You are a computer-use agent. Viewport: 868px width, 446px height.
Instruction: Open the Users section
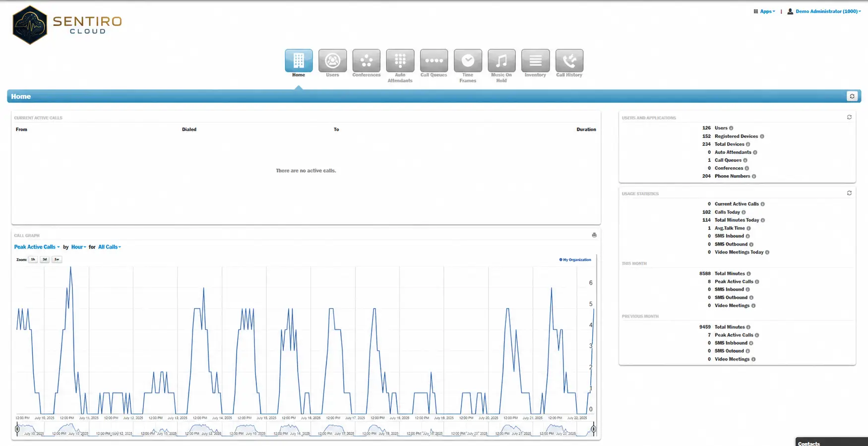[332, 61]
